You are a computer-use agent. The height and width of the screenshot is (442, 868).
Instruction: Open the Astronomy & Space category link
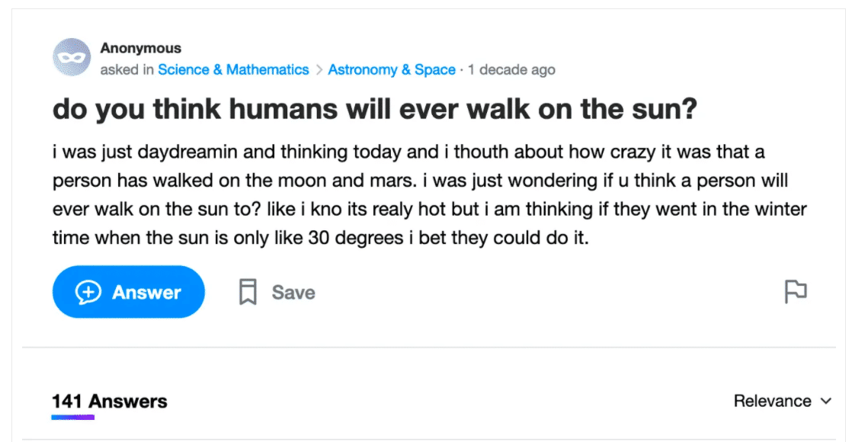392,70
